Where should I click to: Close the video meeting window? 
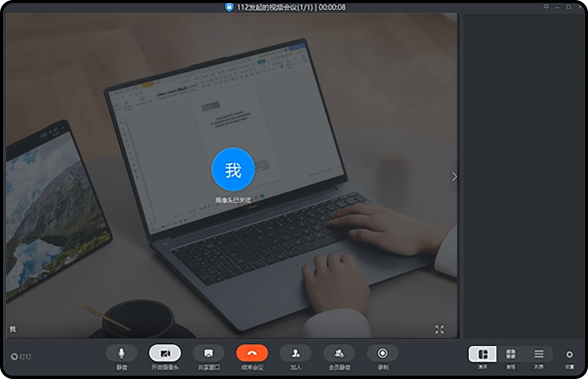[x=580, y=7]
